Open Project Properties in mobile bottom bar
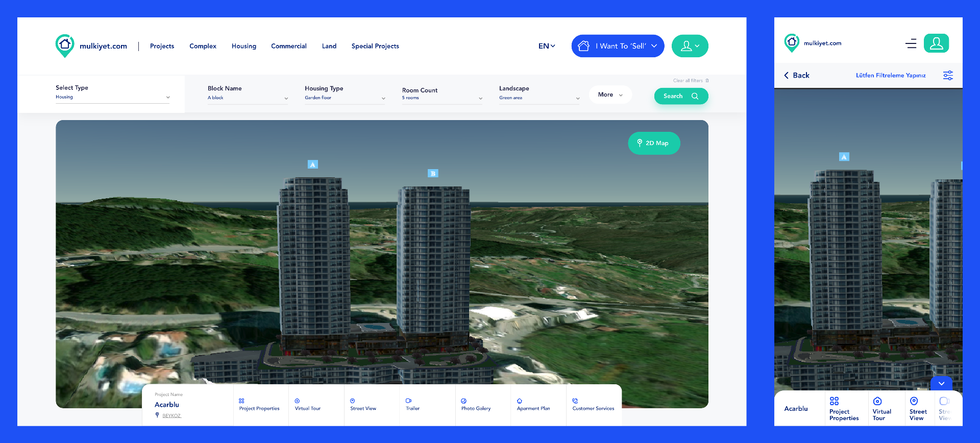This screenshot has height=443, width=980. point(844,409)
